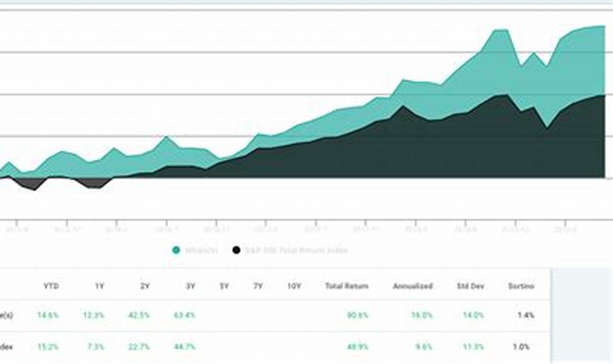Click the 14.0% std dev value
613x364 pixels.
pos(474,316)
